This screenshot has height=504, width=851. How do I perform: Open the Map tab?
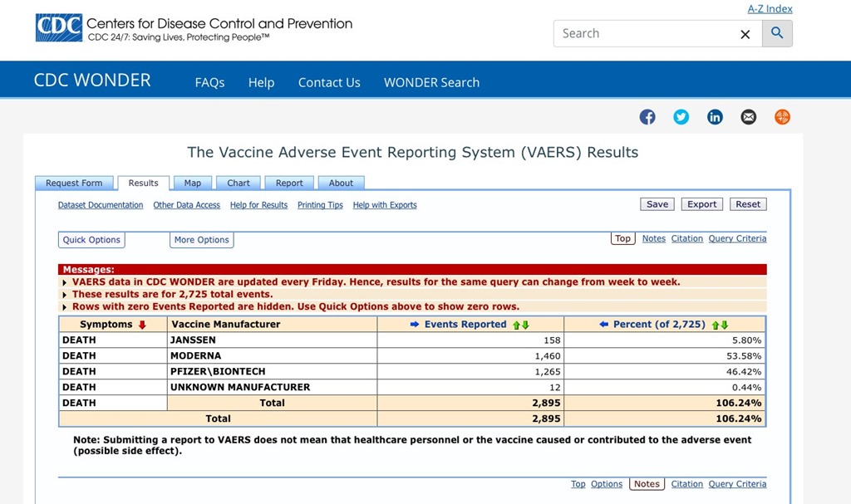click(x=193, y=183)
